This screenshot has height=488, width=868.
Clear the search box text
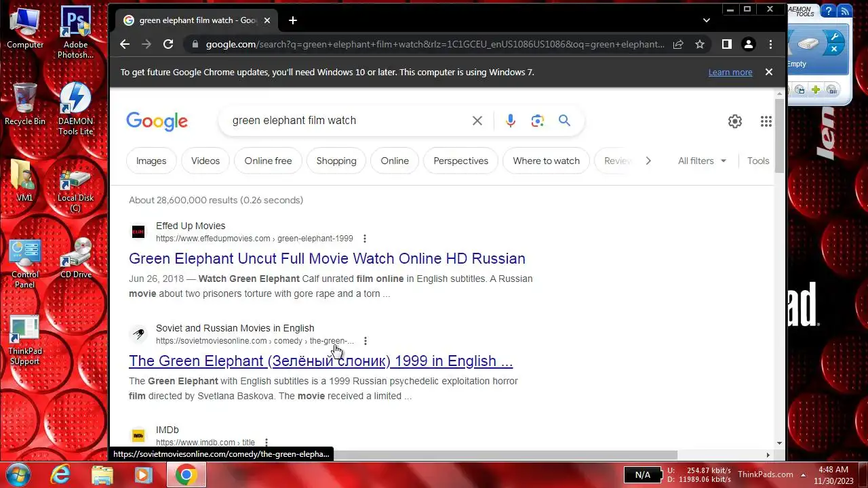pyautogui.click(x=477, y=121)
